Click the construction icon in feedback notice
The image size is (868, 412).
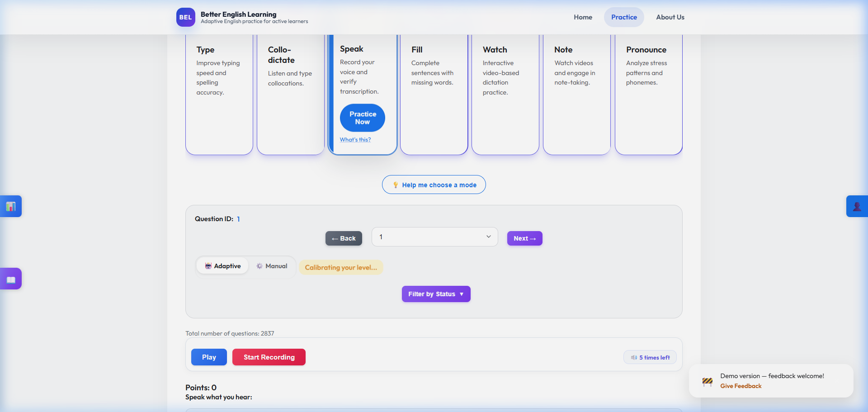point(708,381)
